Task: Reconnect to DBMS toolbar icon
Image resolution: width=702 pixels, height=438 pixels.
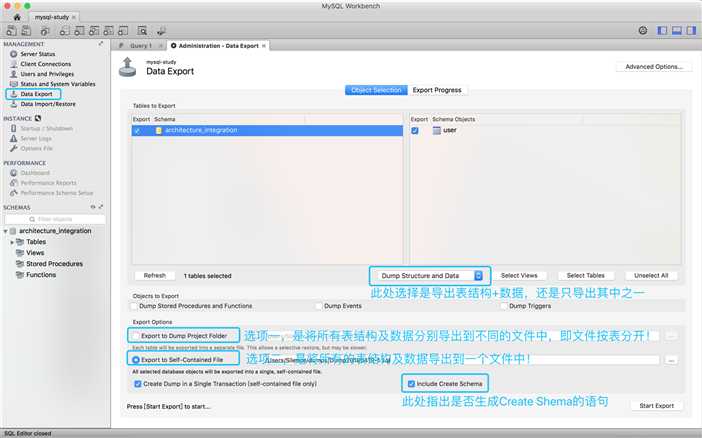Action: point(161,31)
